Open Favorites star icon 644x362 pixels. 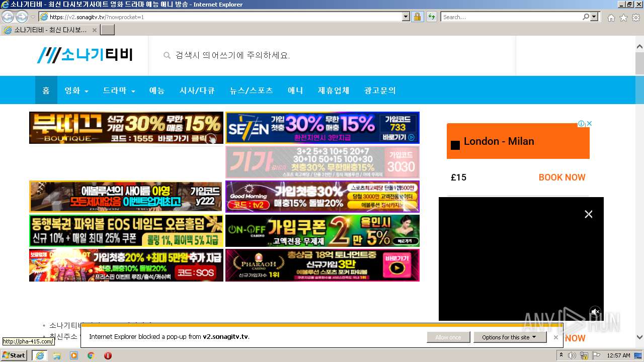623,18
